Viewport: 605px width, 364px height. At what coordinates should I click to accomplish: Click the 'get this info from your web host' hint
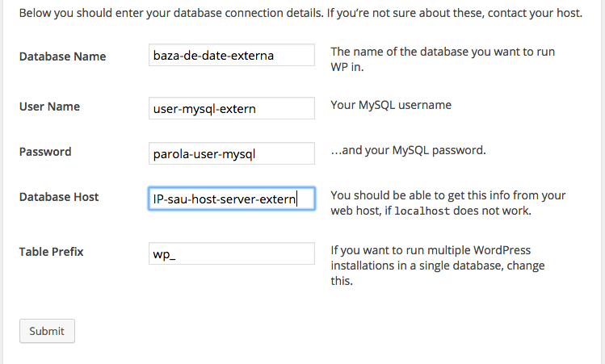(x=448, y=203)
